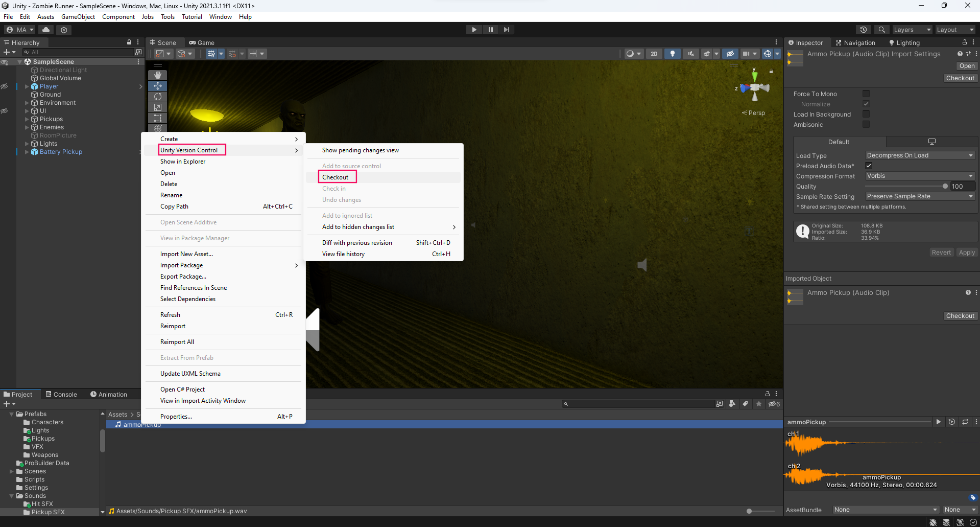Viewport: 980px width, 527px height.
Task: Select the Hand tool in Scene view
Action: (x=158, y=75)
